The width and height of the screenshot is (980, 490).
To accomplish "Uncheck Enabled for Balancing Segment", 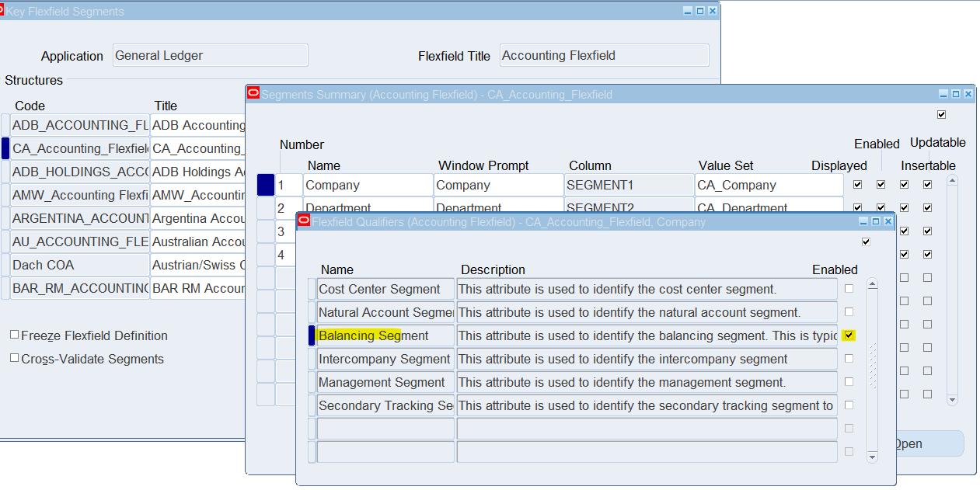I will click(x=849, y=335).
